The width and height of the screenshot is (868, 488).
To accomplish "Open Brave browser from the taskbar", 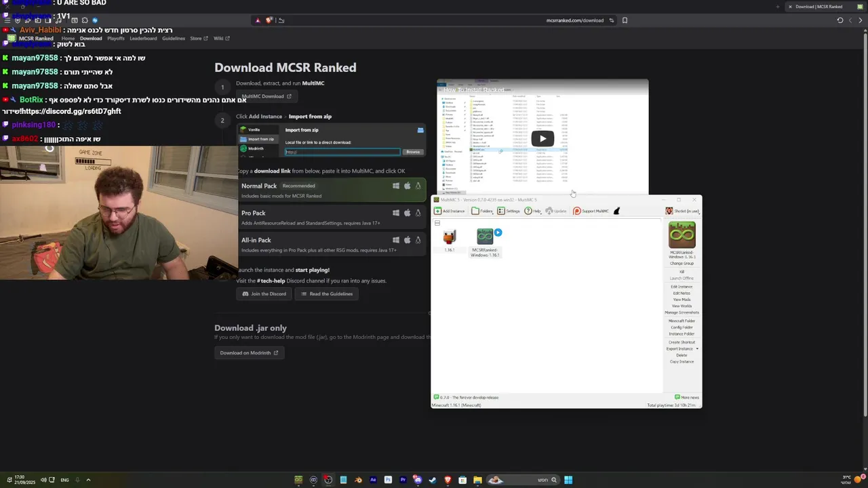I will 448,480.
